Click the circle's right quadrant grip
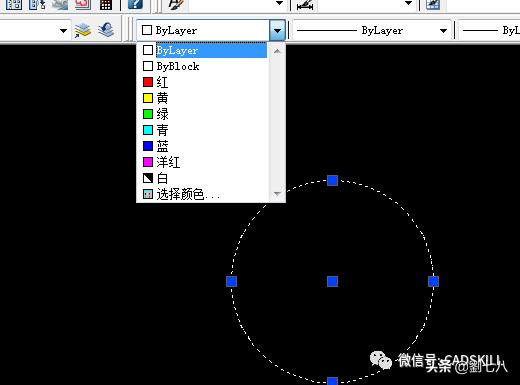The image size is (520, 385). pos(433,281)
